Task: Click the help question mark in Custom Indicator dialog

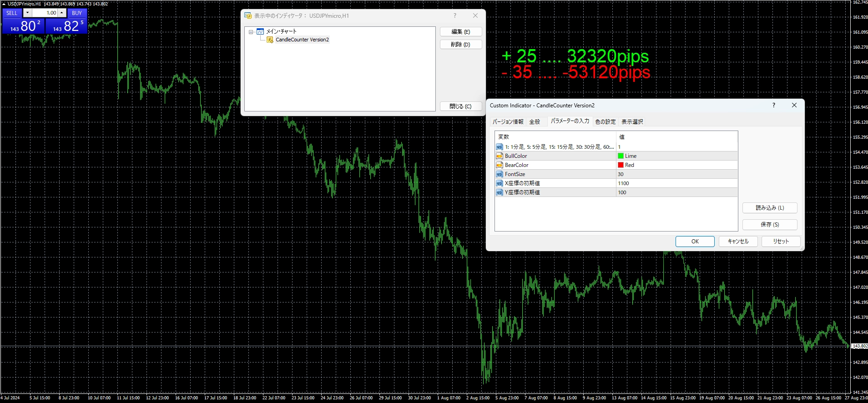Action: [773, 105]
